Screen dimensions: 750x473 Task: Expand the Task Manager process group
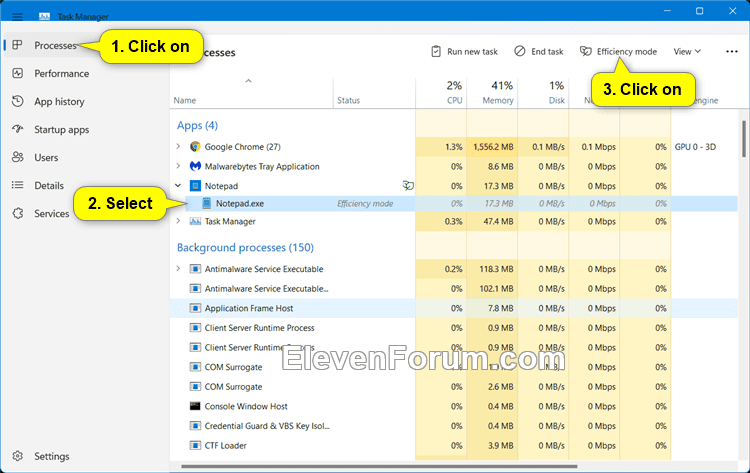click(x=178, y=221)
